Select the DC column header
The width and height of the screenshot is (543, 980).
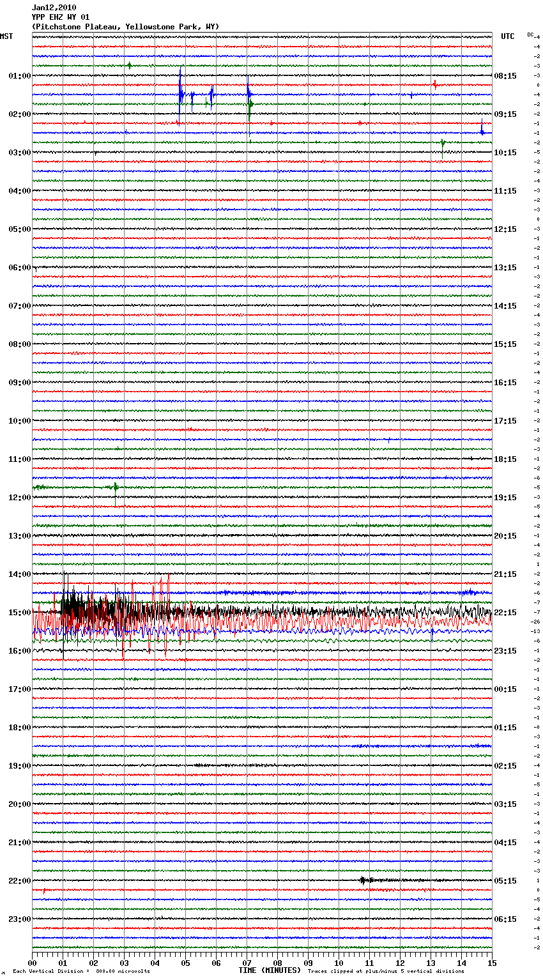[531, 34]
